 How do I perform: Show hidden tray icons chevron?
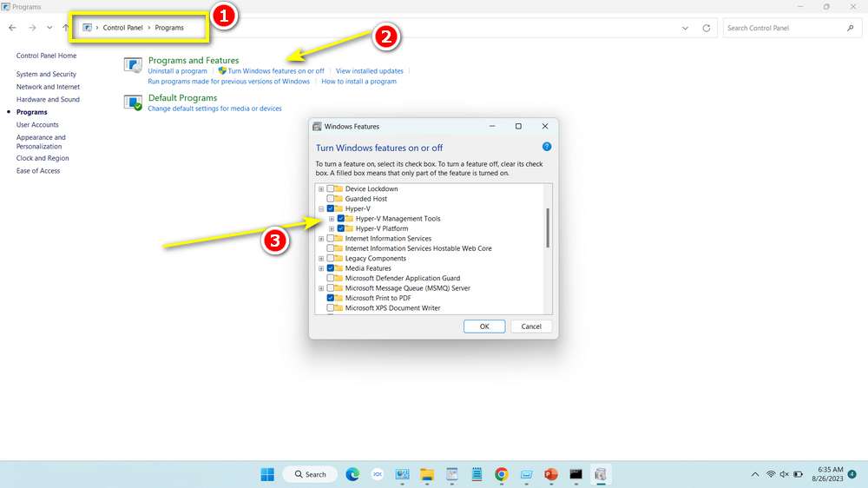click(755, 474)
